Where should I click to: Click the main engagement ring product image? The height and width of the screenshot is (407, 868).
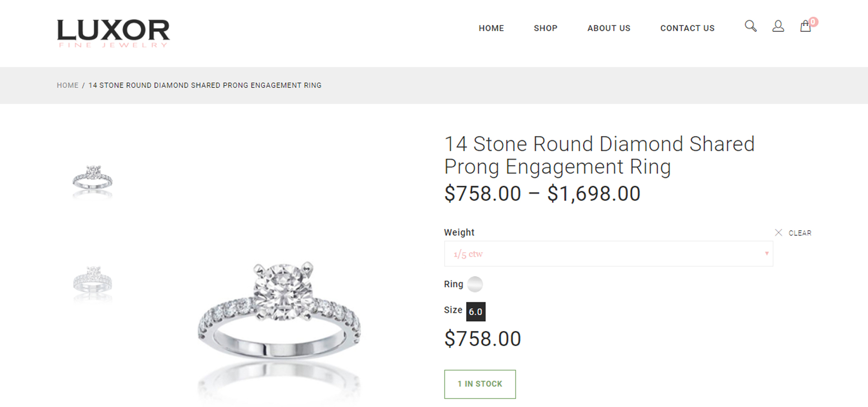point(279,312)
